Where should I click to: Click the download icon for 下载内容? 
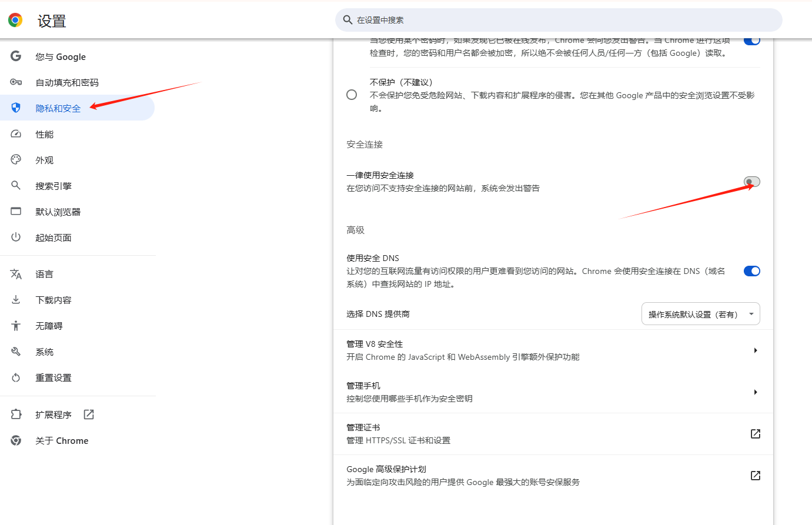16,300
